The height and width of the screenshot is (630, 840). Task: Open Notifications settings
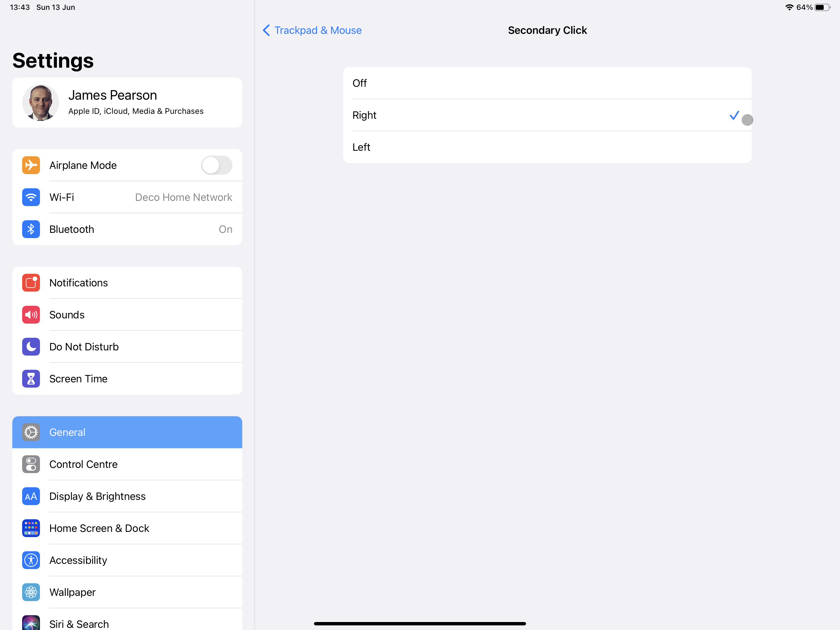click(x=127, y=283)
